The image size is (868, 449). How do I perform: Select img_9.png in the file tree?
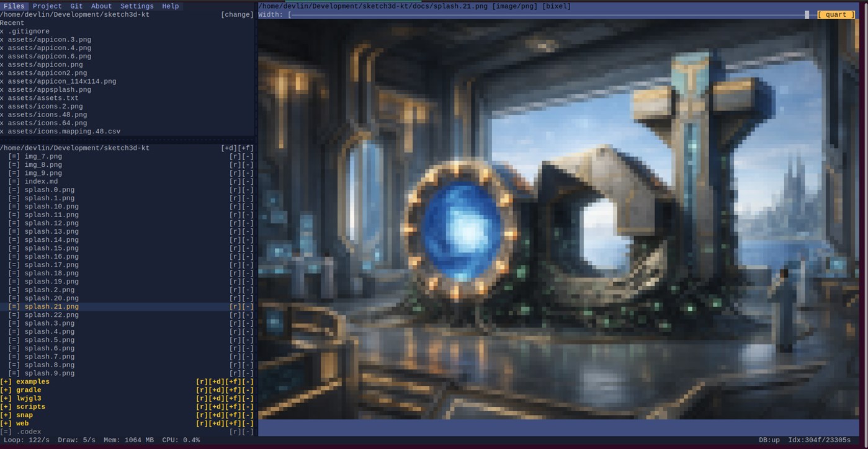tap(43, 174)
